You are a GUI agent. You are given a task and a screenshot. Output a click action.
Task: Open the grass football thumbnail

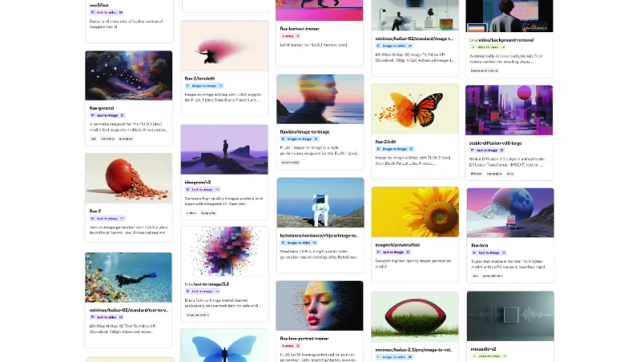[x=415, y=317]
